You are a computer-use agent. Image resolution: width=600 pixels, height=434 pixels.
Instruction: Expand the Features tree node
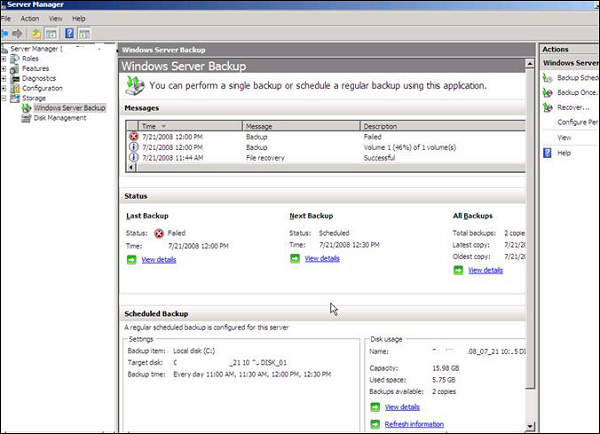click(5, 68)
